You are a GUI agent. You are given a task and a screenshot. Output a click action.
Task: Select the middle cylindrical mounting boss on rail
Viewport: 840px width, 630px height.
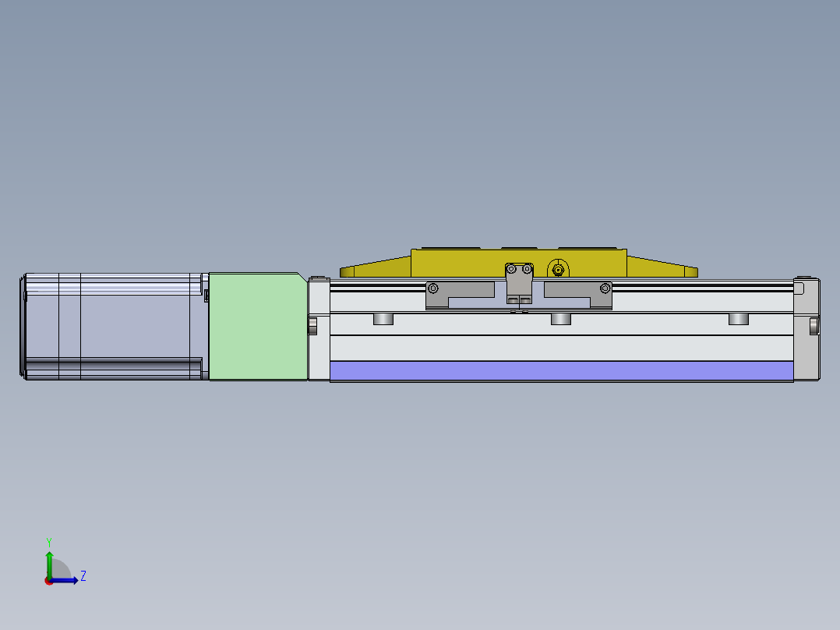[561, 319]
